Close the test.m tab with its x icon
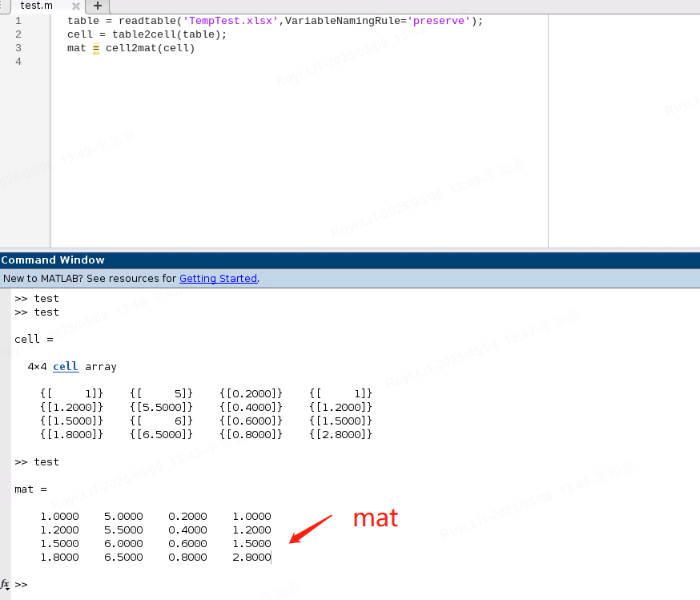 click(75, 5)
